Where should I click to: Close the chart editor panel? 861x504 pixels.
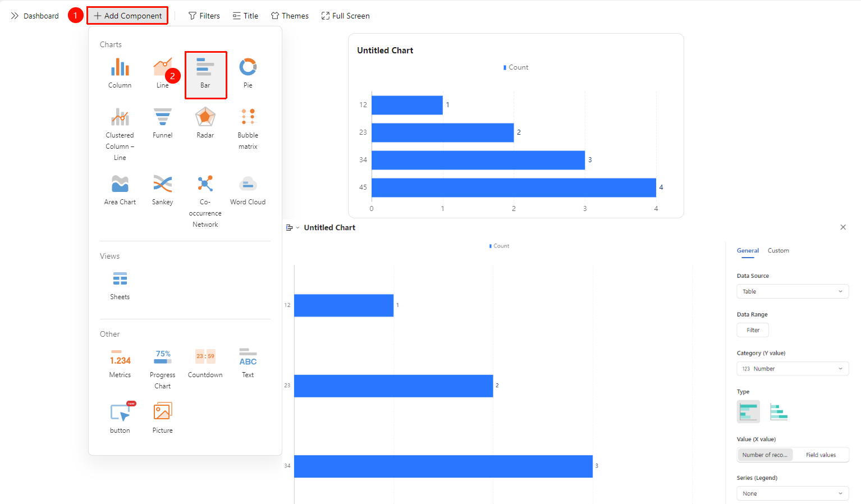pos(843,227)
